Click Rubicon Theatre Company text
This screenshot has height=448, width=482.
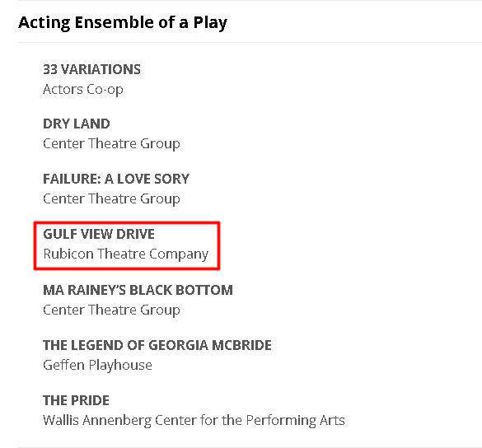(126, 254)
